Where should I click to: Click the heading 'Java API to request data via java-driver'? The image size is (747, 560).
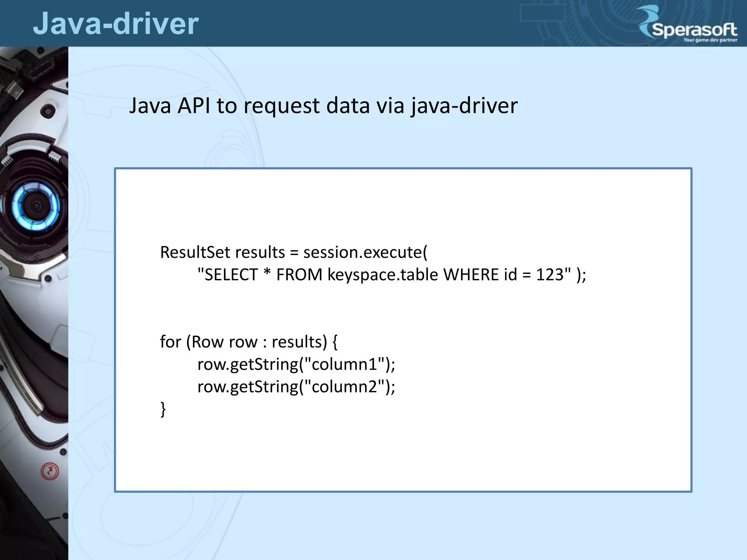[323, 105]
